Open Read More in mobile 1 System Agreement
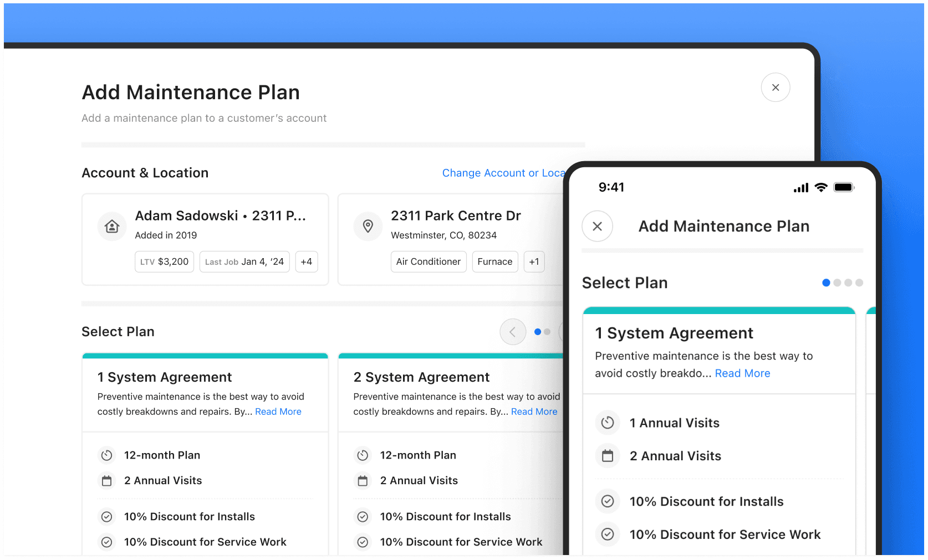 point(742,373)
